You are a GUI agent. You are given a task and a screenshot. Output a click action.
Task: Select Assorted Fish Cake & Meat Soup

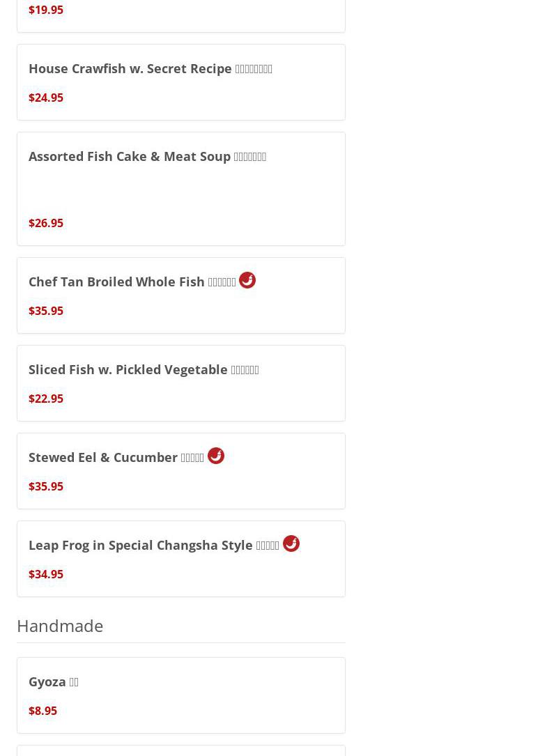147,157
